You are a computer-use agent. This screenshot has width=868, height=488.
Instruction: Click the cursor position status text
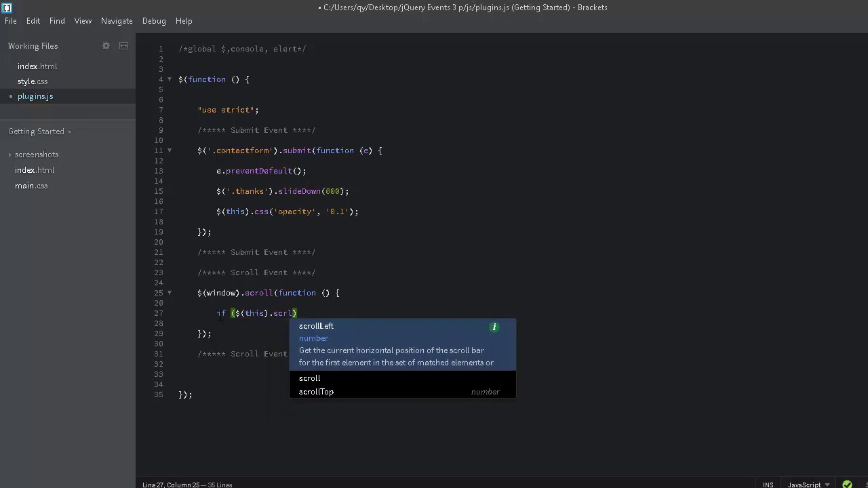(187, 485)
